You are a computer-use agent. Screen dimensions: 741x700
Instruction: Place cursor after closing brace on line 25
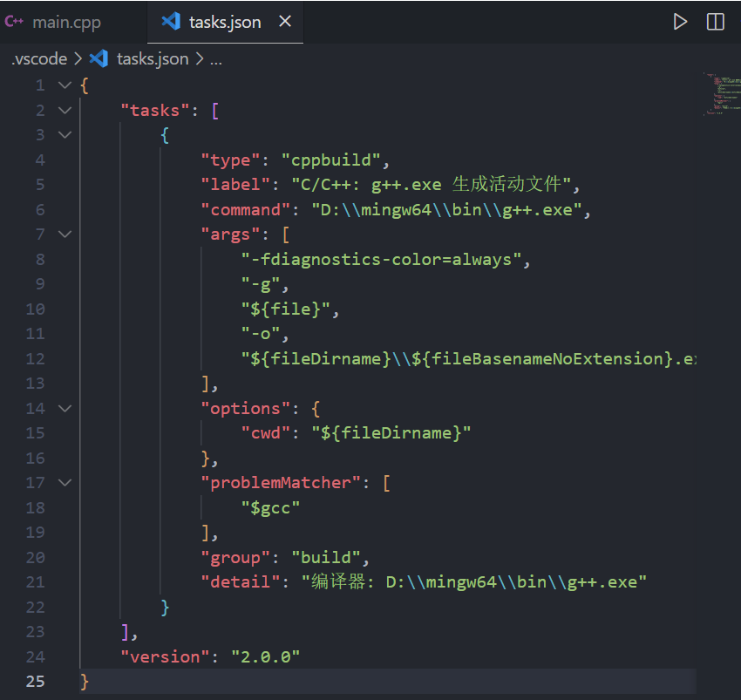click(x=89, y=681)
